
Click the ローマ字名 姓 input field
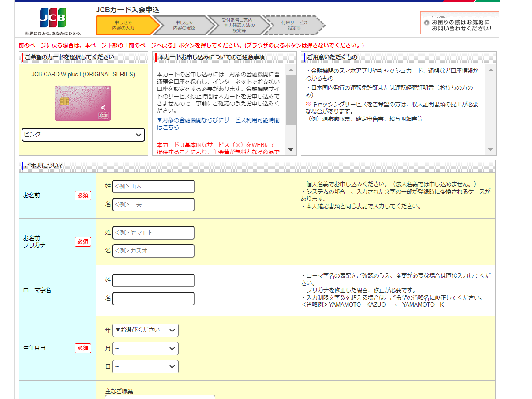pos(154,281)
